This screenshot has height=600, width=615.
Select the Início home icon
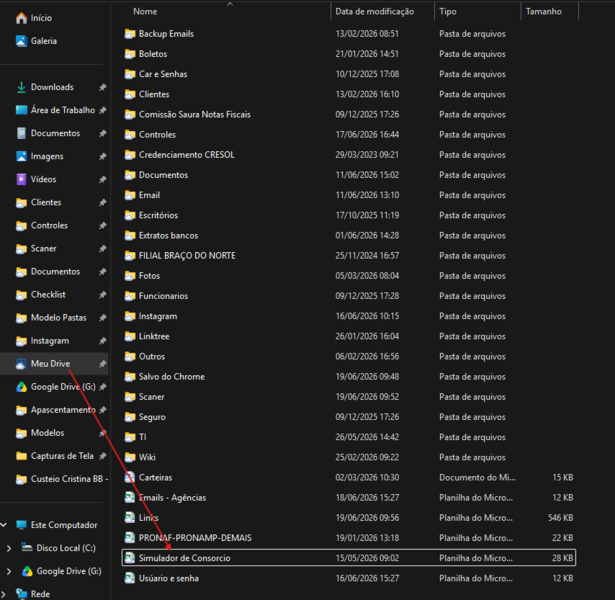[x=21, y=18]
